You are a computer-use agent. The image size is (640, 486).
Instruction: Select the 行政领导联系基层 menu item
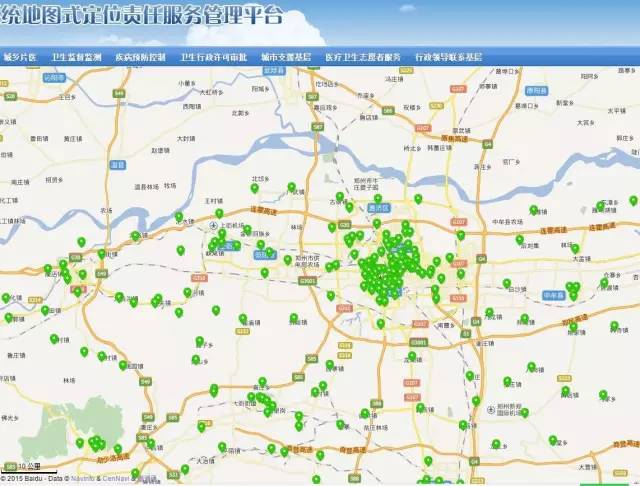coord(449,57)
